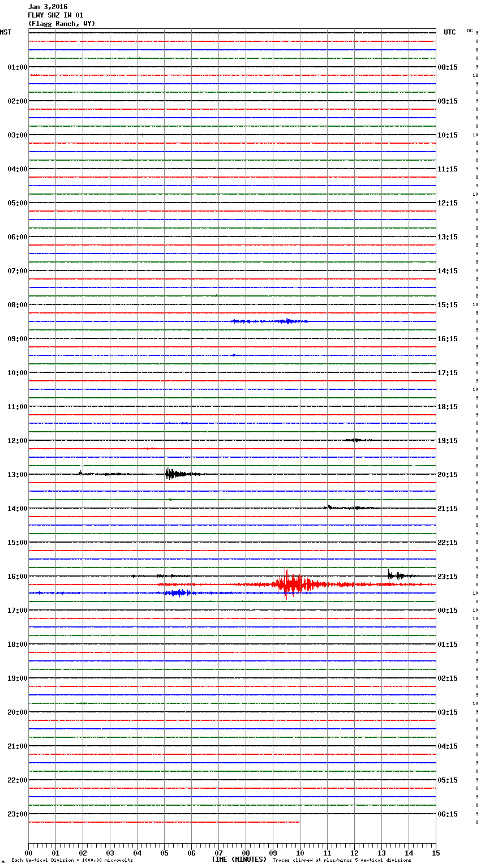Select the 16:00 MST time label
The image size is (481, 868).
18,577
